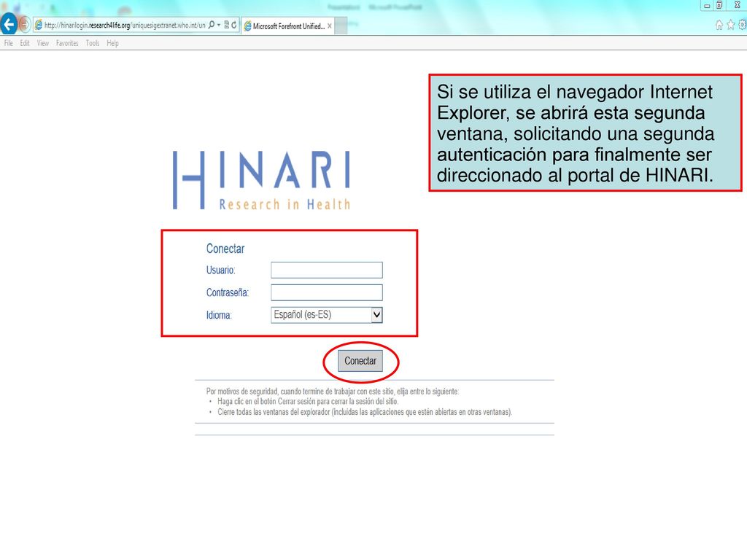Click the Internet Explorer page icon in address bar
The width and height of the screenshot is (747, 560).
coord(38,26)
